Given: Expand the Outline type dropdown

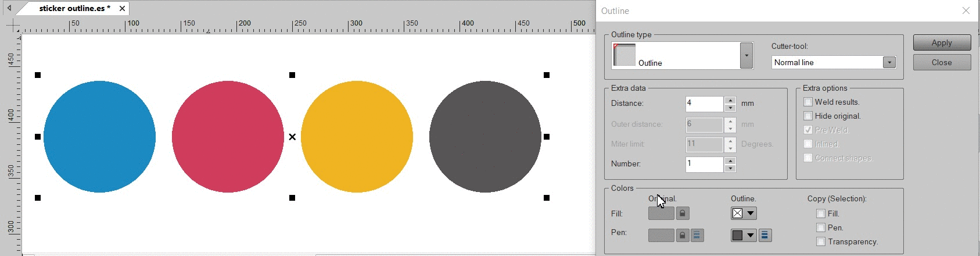Looking at the screenshot, I should coord(746,56).
